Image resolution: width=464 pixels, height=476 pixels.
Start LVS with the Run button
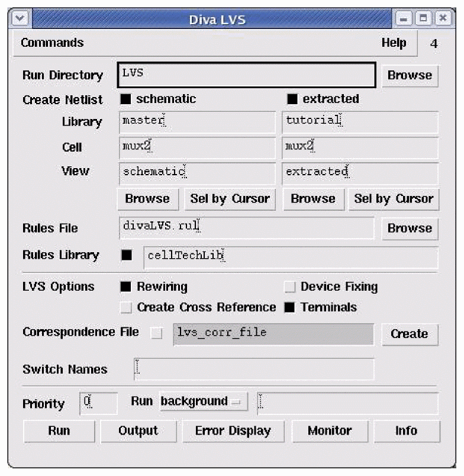coord(59,431)
